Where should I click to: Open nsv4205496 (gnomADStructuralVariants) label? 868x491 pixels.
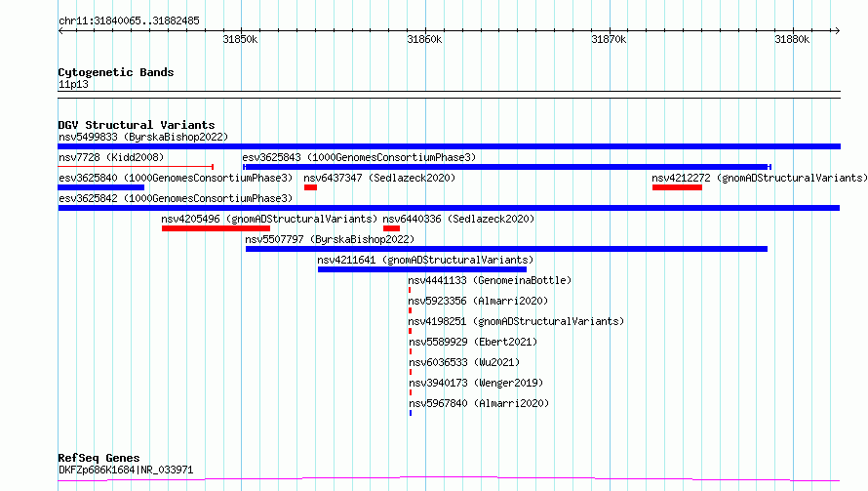click(269, 219)
